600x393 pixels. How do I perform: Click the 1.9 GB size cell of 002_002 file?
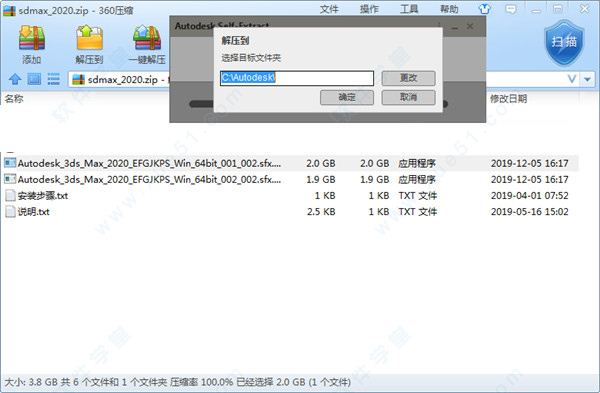[x=321, y=179]
